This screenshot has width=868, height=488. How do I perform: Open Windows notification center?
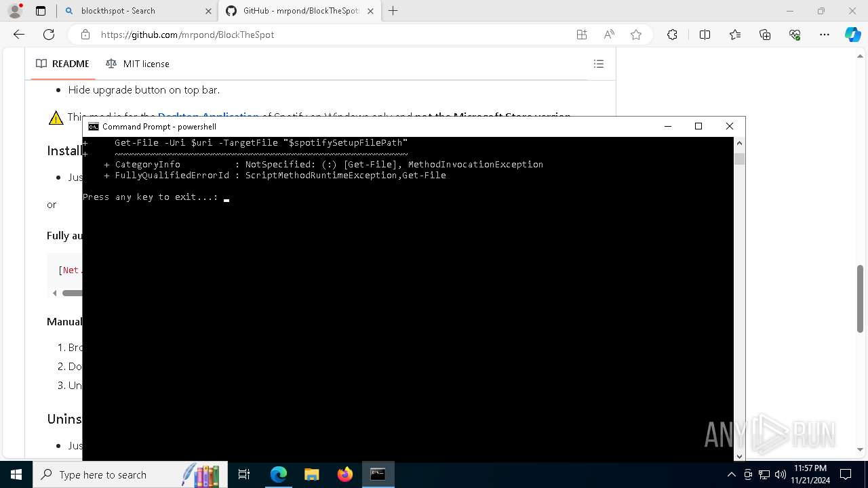coord(846,474)
